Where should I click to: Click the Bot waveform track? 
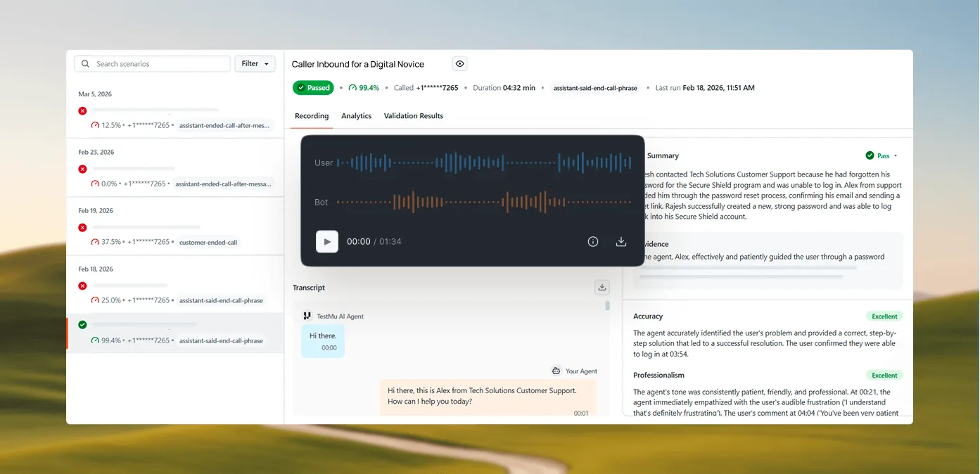484,202
